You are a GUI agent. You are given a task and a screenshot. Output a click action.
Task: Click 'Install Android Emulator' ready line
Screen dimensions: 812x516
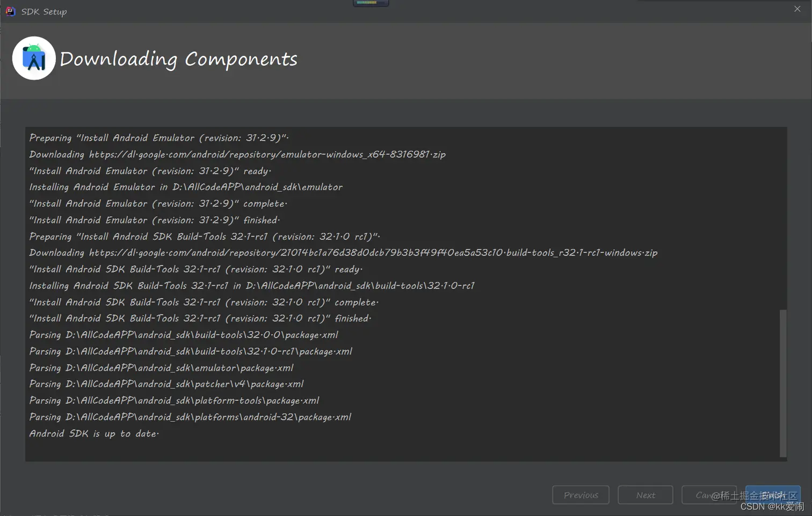point(150,171)
